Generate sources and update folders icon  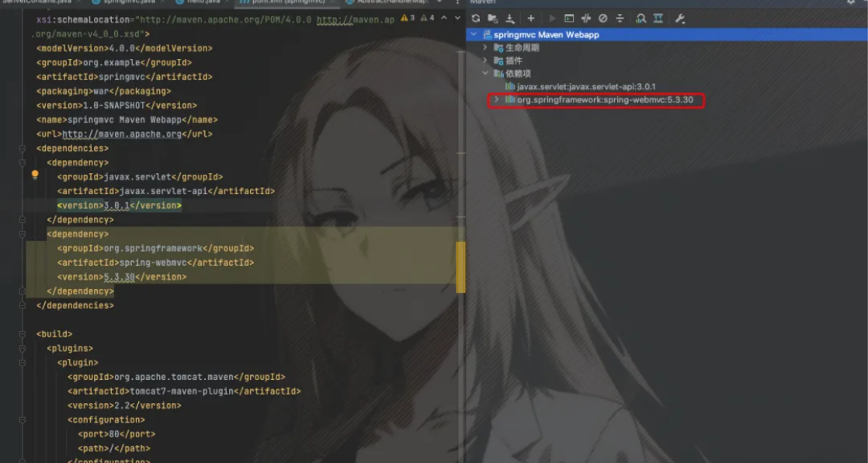coord(492,19)
